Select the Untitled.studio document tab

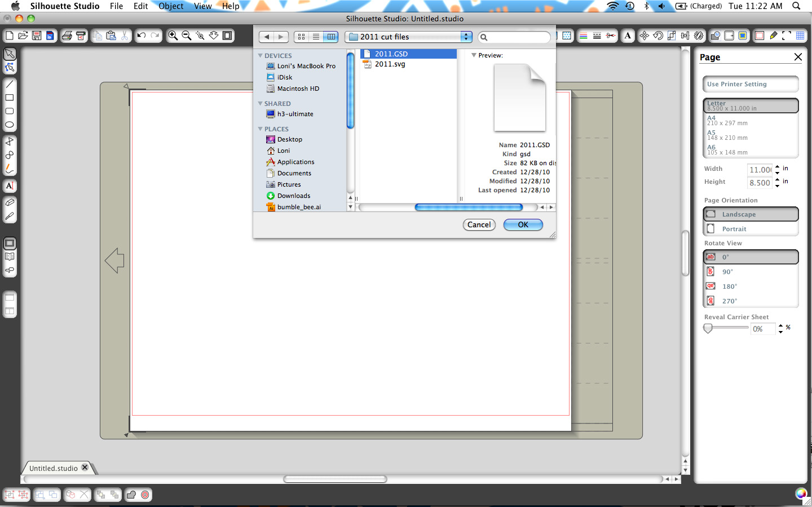(x=54, y=468)
